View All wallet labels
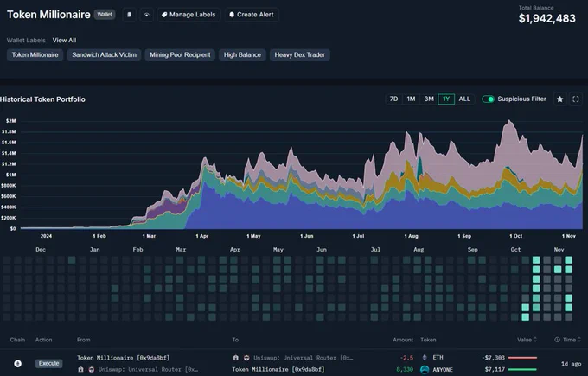Viewport: 588px width, 376px height. pos(64,40)
